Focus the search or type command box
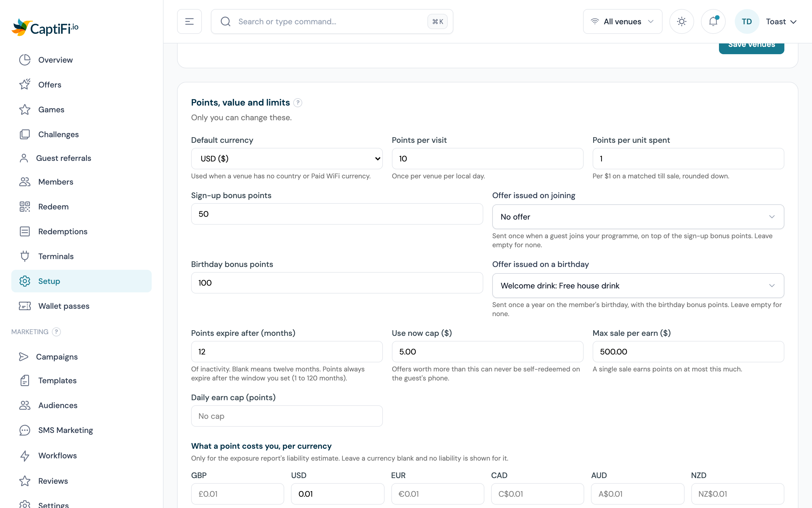Screen dimensions: 812x508 click(x=332, y=21)
